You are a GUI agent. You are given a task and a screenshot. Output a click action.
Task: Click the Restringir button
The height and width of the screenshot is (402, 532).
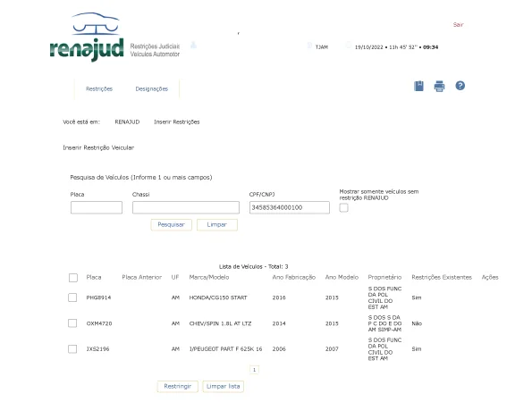(177, 387)
